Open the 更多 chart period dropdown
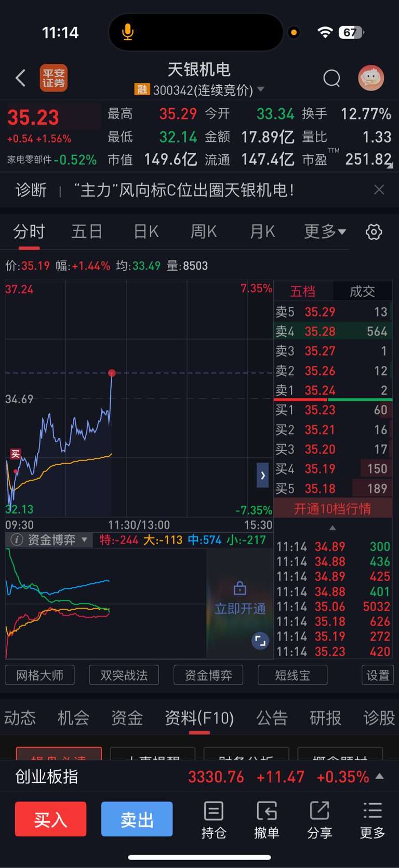Image resolution: width=399 pixels, height=868 pixels. (x=325, y=231)
